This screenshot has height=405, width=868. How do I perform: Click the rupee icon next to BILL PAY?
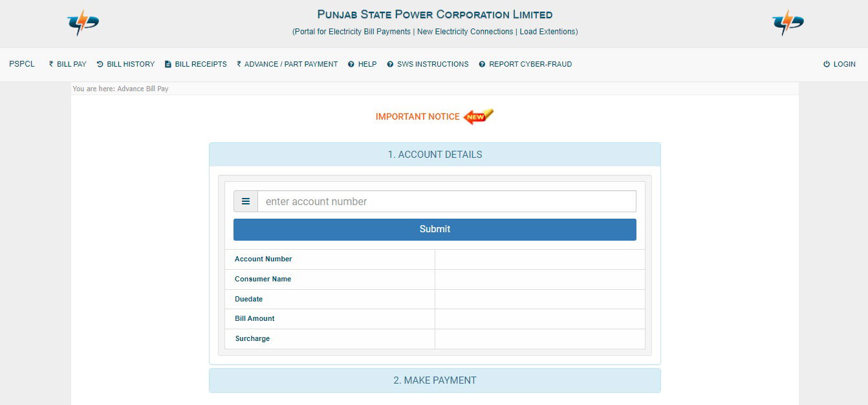tap(50, 64)
